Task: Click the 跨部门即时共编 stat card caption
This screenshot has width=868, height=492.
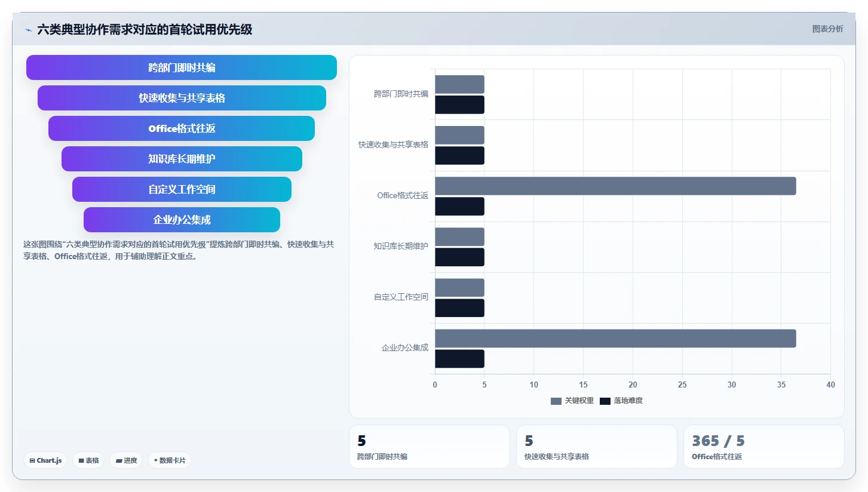Action: 382,457
